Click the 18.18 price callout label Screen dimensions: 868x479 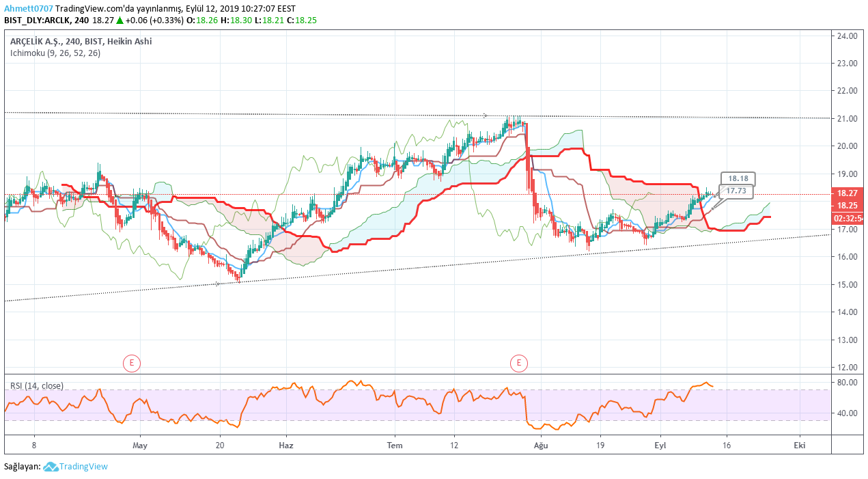[738, 179]
